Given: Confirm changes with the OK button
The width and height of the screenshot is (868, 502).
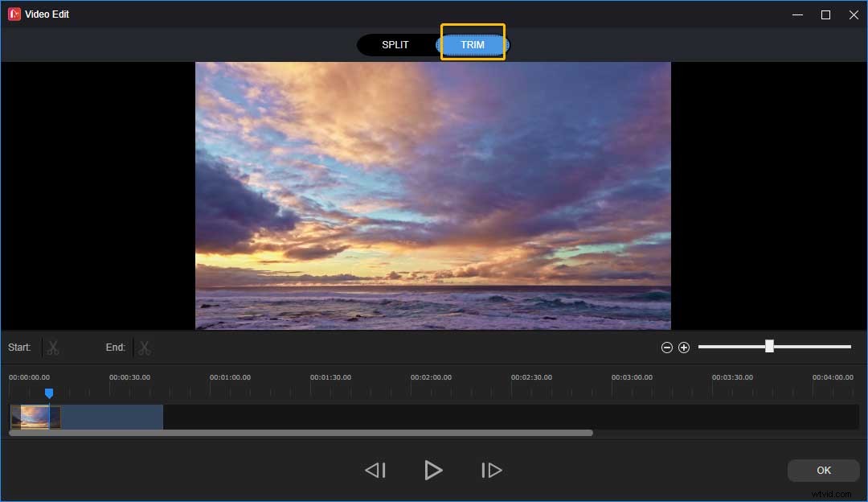Looking at the screenshot, I should click(823, 470).
